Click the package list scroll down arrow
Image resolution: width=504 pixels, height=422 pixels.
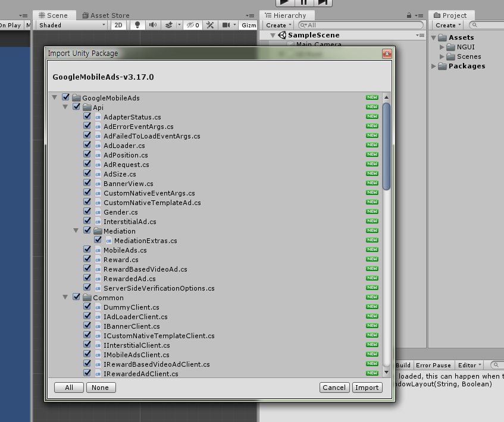coord(386,372)
